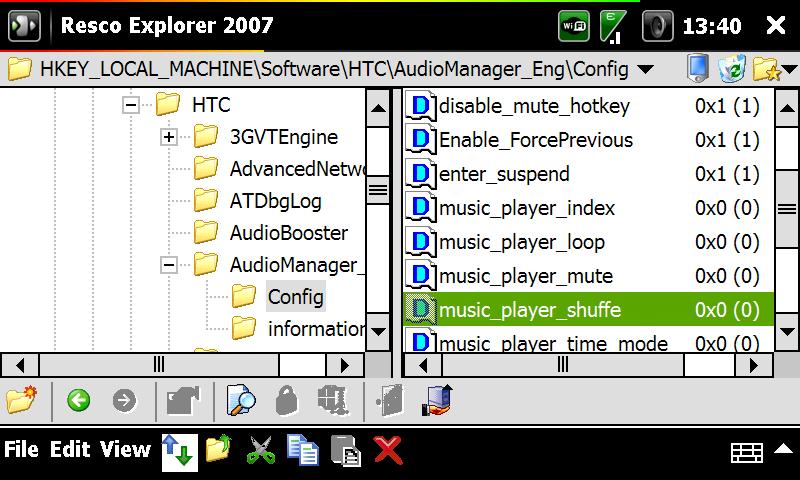
Task: Tap the speaker volume icon
Action: click(x=657, y=26)
